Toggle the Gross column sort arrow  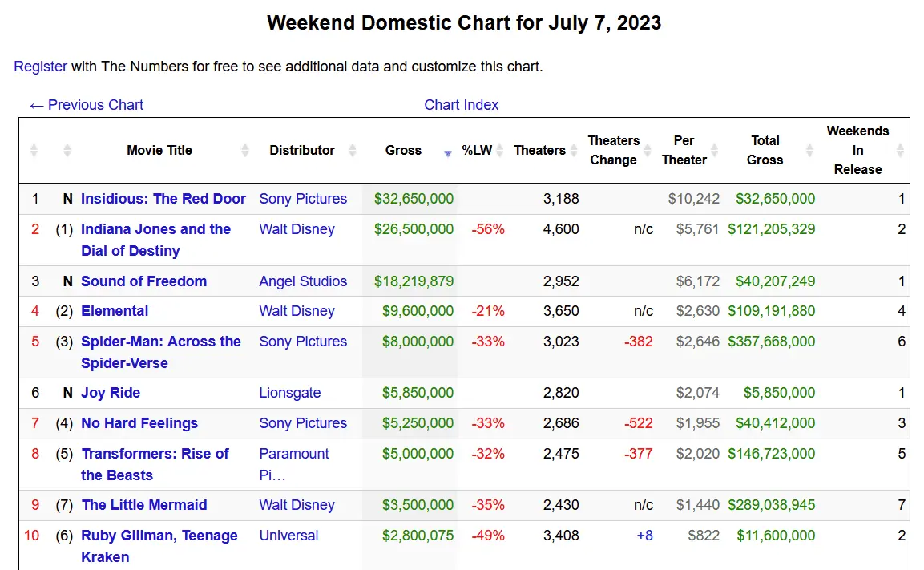(x=448, y=152)
